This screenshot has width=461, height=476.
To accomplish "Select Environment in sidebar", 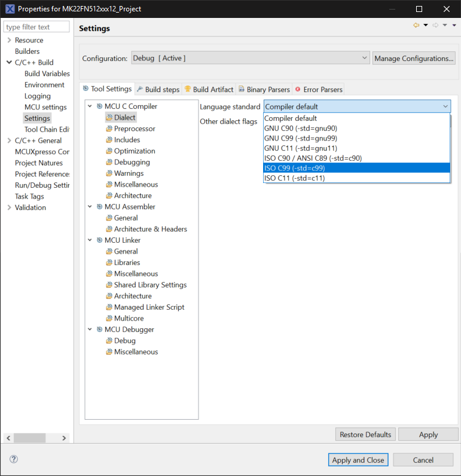I will point(44,85).
